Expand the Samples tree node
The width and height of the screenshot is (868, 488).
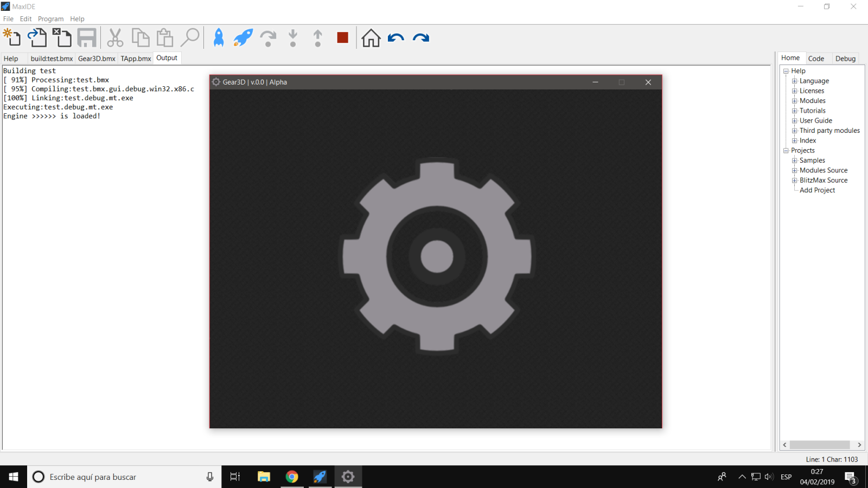coord(794,160)
